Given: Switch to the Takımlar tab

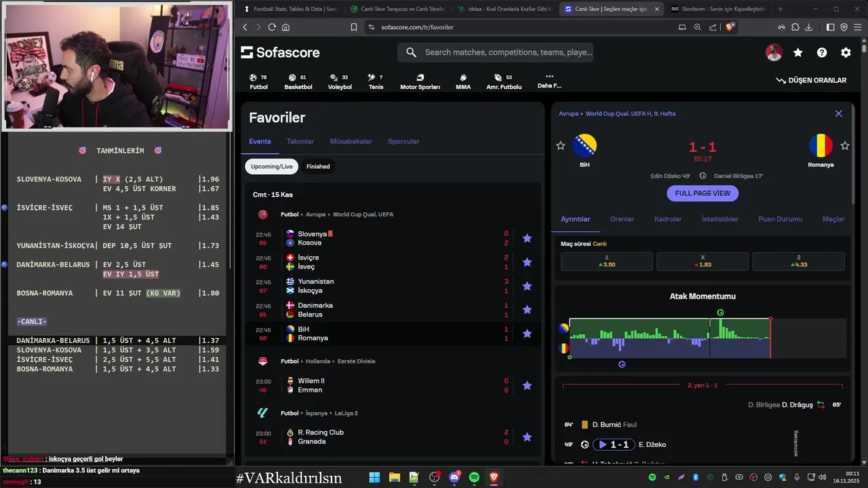Looking at the screenshot, I should [300, 142].
